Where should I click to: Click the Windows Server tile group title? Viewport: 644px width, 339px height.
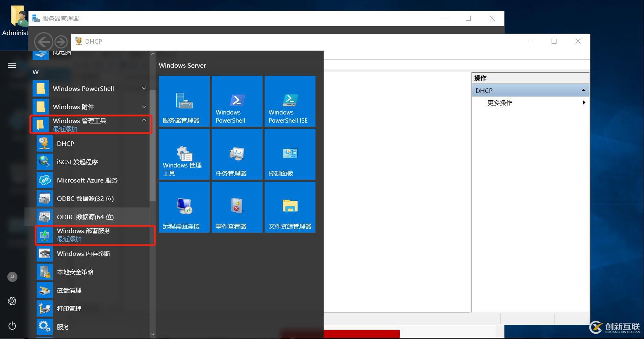[x=182, y=65]
